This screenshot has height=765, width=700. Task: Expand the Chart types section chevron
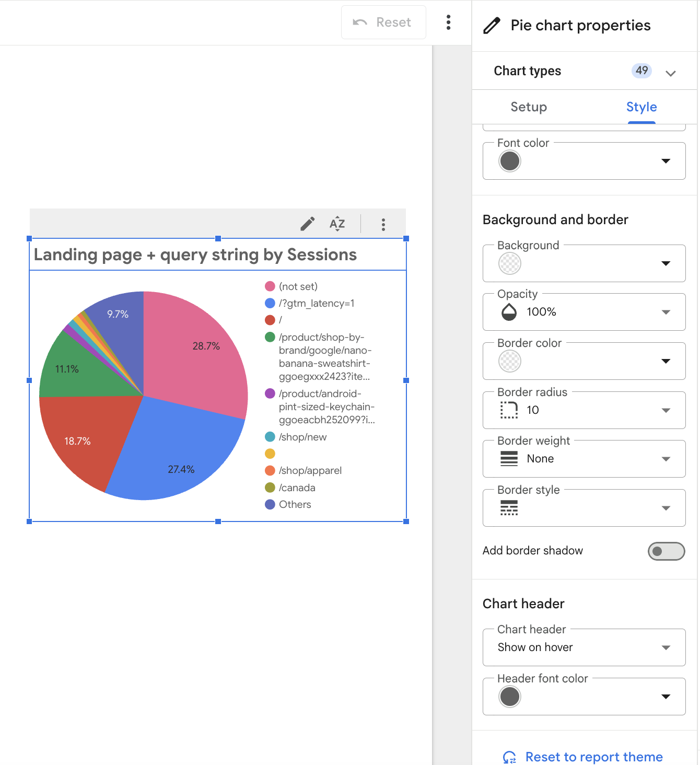671,73
